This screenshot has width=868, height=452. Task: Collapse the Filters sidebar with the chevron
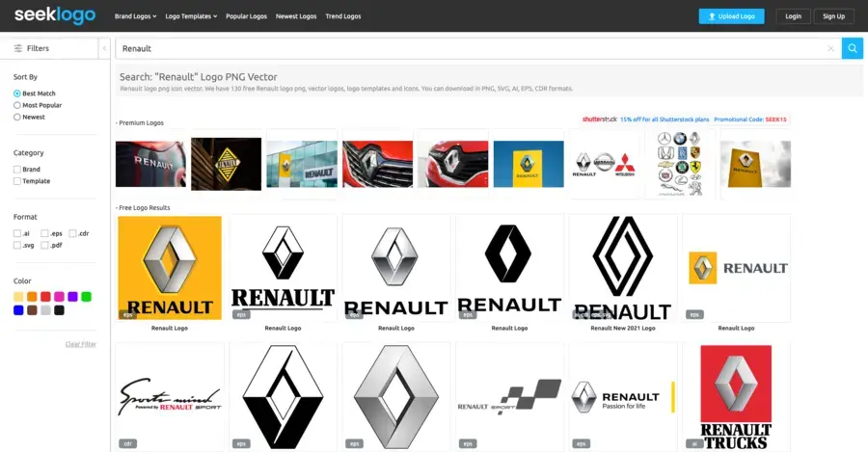coord(104,48)
